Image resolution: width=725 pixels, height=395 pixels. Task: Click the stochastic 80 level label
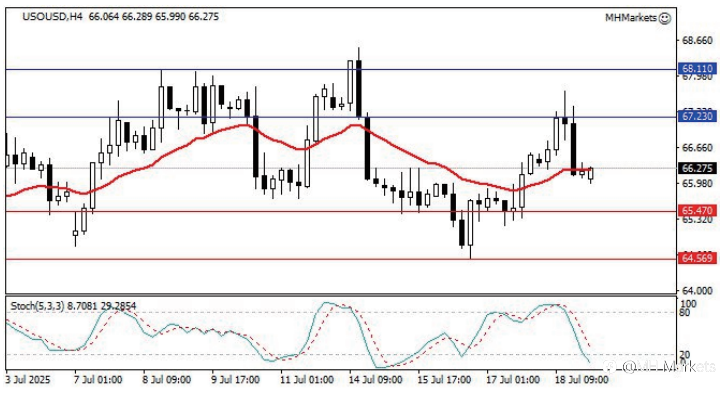[684, 313]
